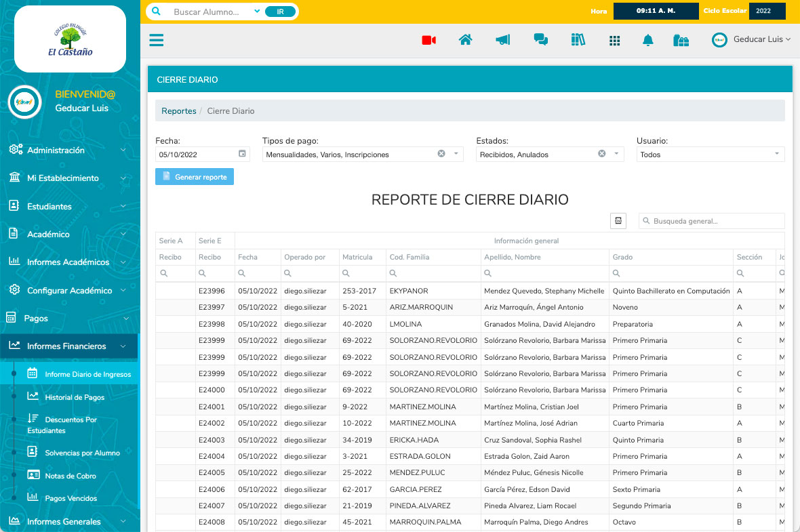Open the Tipos de pago dropdown

coord(456,154)
